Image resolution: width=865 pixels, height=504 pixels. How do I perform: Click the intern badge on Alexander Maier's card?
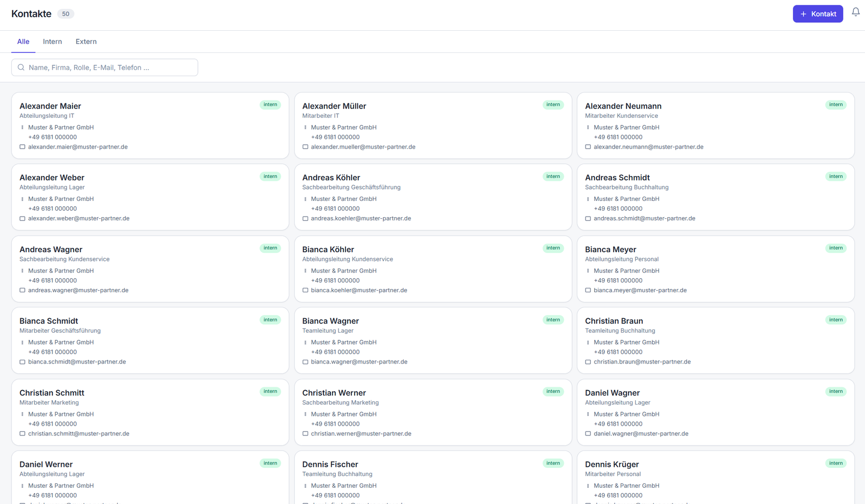pos(270,105)
